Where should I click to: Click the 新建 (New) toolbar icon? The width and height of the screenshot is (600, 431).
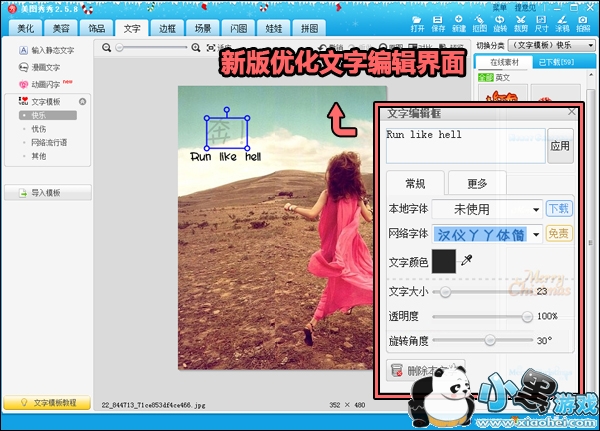pyautogui.click(x=458, y=23)
